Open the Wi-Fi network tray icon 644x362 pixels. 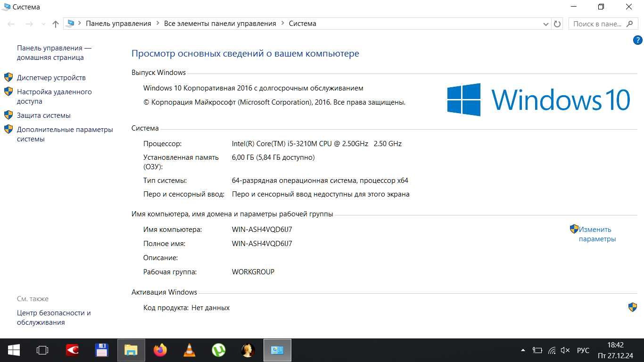(x=552, y=350)
